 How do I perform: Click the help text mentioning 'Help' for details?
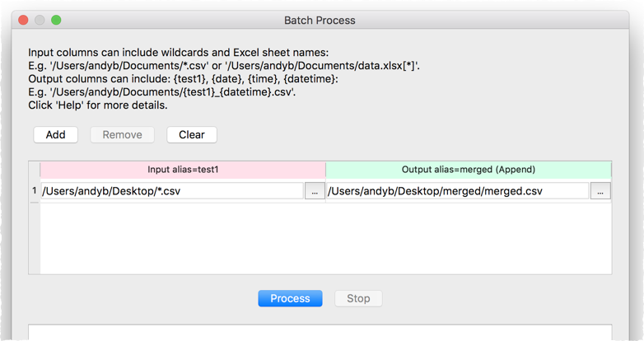(97, 105)
